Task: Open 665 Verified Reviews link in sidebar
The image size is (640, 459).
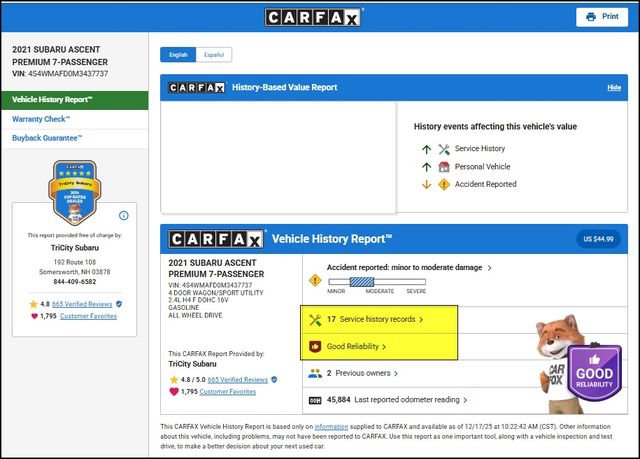Action: [x=82, y=303]
